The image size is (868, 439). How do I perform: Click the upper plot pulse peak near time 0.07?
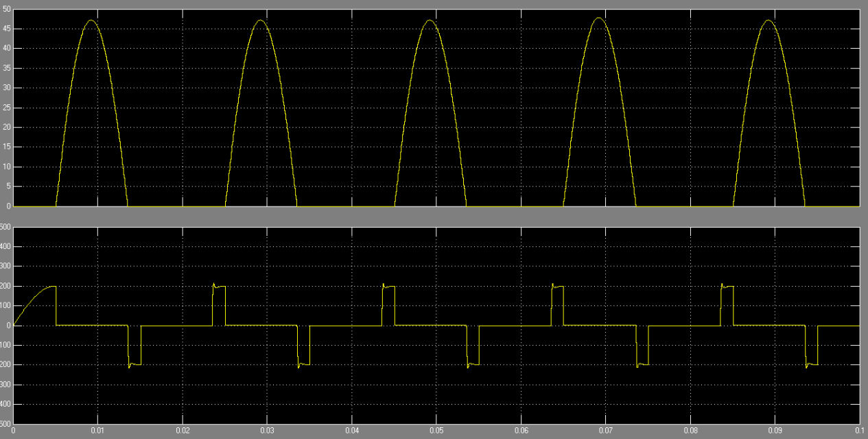coord(599,19)
